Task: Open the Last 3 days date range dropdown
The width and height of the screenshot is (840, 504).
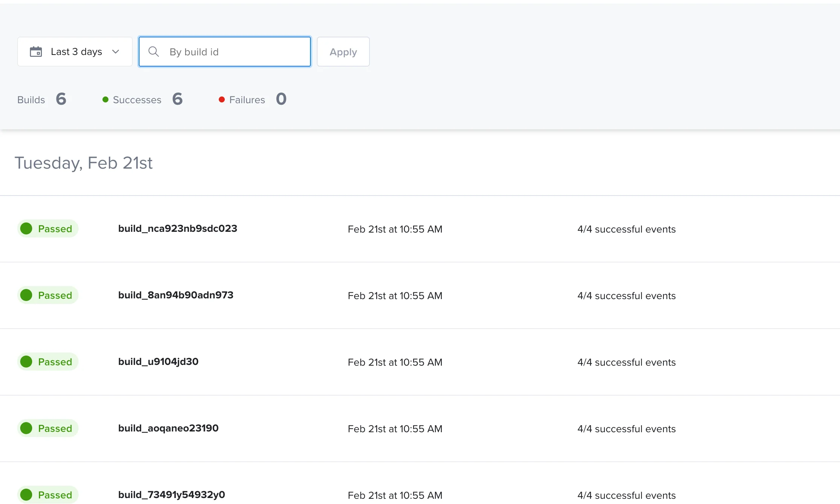Action: tap(74, 52)
